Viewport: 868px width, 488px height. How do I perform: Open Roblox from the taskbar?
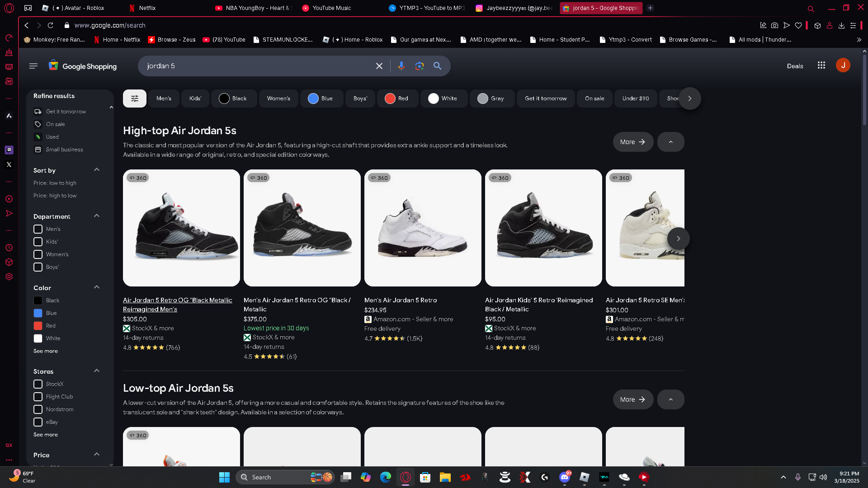[x=585, y=477]
